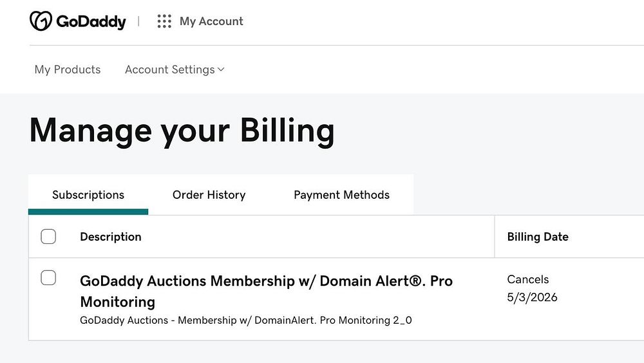Open the Payment Methods tab

tap(341, 195)
